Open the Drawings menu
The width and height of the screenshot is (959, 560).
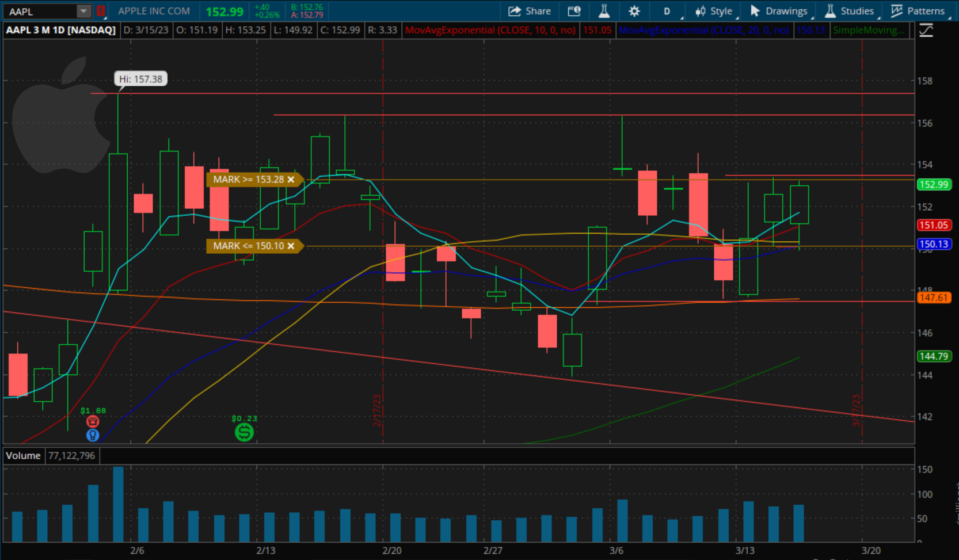pyautogui.click(x=779, y=11)
